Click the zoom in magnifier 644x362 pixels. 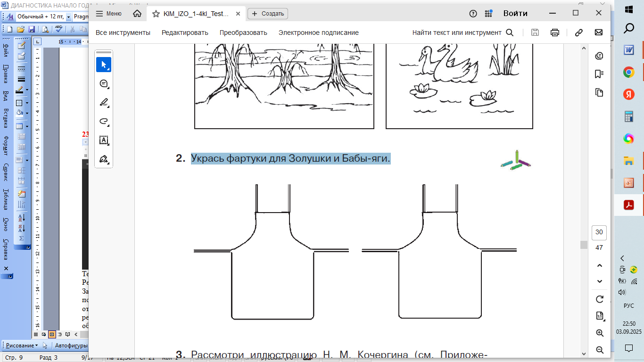pyautogui.click(x=600, y=333)
